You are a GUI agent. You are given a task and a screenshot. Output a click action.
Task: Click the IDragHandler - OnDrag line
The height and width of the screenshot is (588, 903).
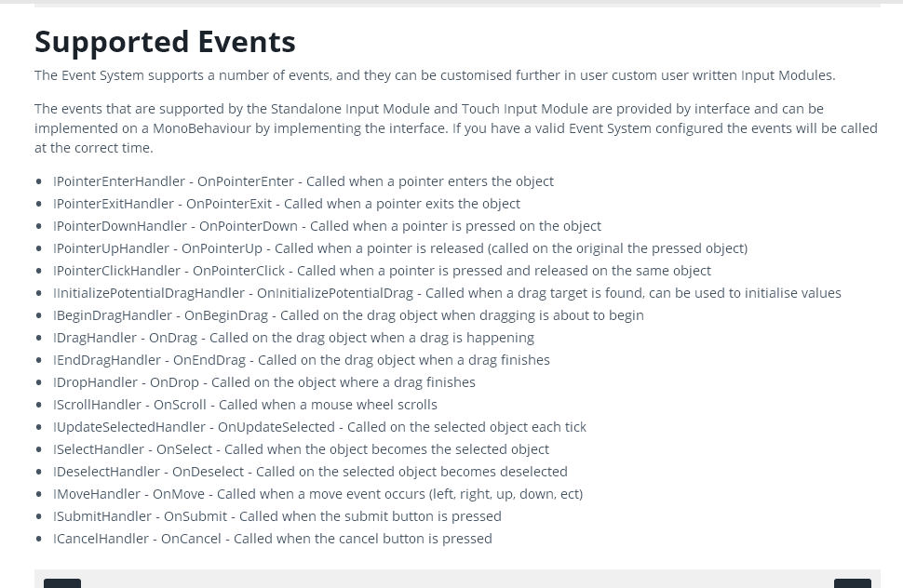(293, 338)
